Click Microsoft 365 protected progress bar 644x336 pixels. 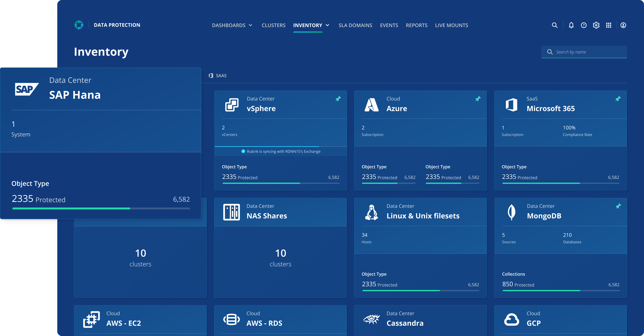[561, 183]
